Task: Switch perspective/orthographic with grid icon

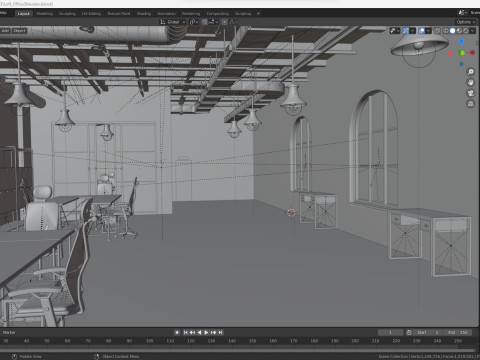Action: coord(471,104)
